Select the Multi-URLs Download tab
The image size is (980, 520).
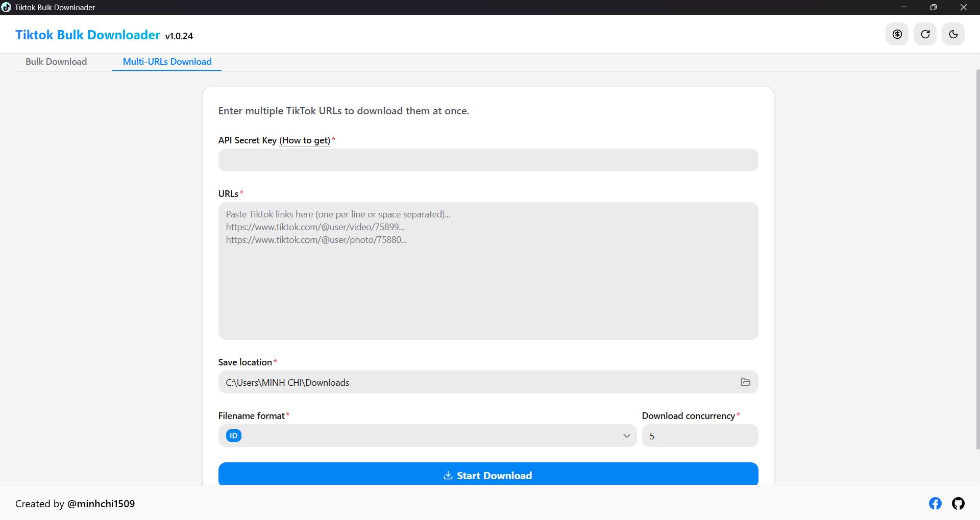(167, 62)
